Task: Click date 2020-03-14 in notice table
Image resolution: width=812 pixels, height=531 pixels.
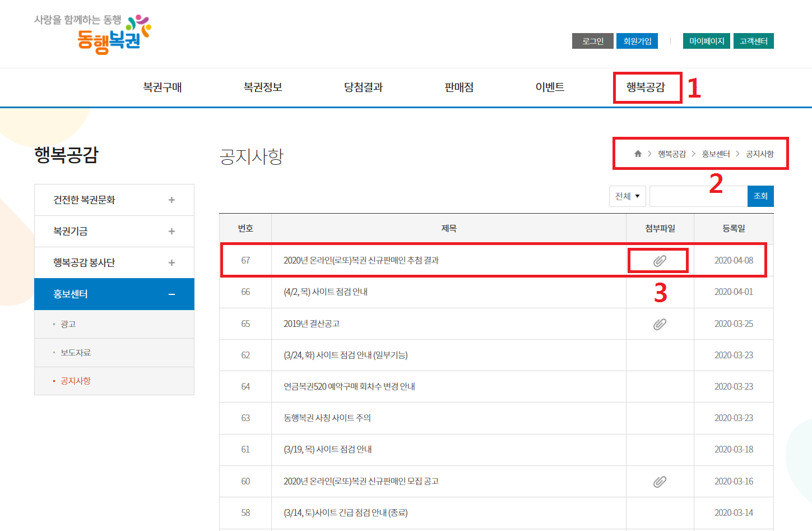Action: click(734, 512)
